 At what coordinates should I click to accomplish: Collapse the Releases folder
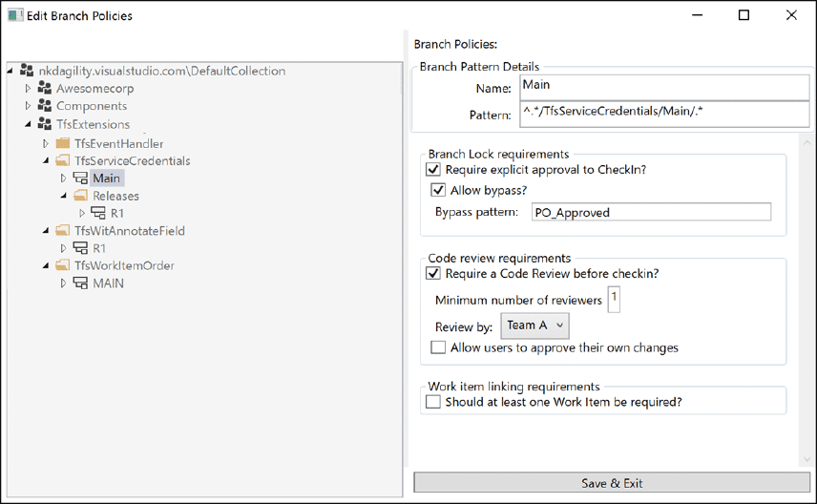click(64, 196)
